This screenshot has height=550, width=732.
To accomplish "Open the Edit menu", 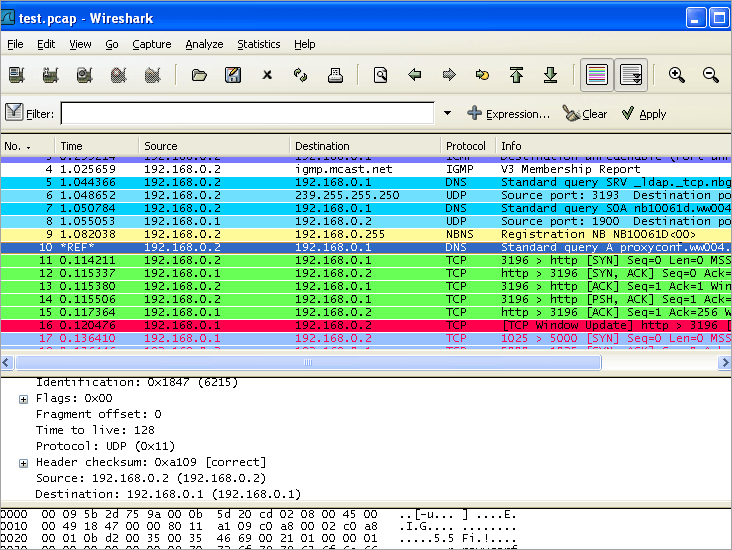I will [x=46, y=44].
